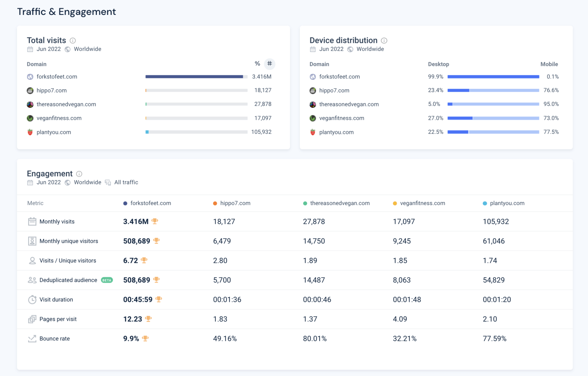The image size is (588, 376).
Task: Open the Jun 2022 date selector in Engagement
Action: [49, 182]
